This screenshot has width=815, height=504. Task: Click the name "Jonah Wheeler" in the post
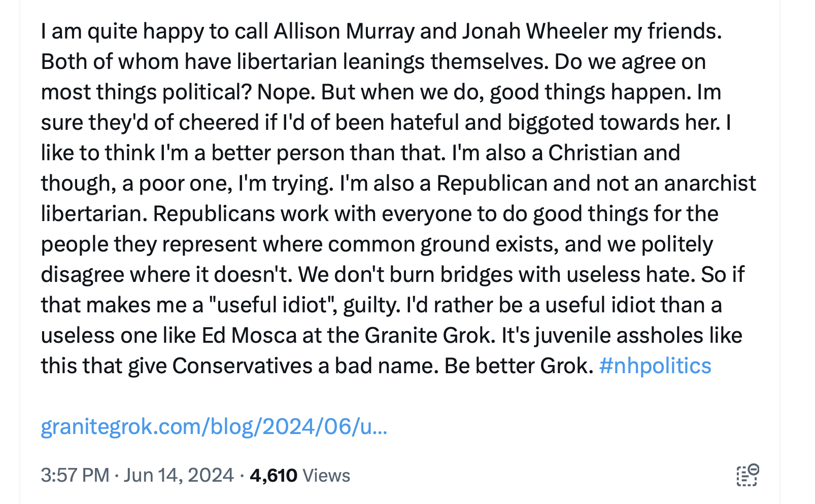pyautogui.click(x=535, y=31)
